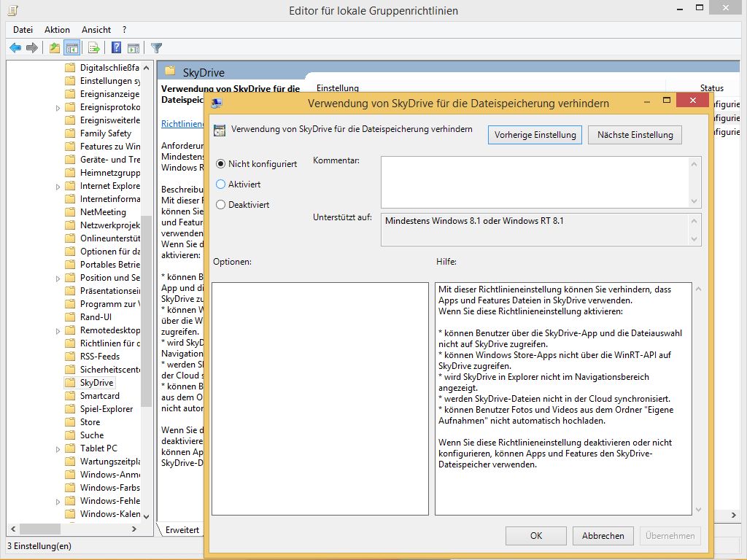Click the Up one level folder icon
The width and height of the screenshot is (747, 560).
click(55, 47)
